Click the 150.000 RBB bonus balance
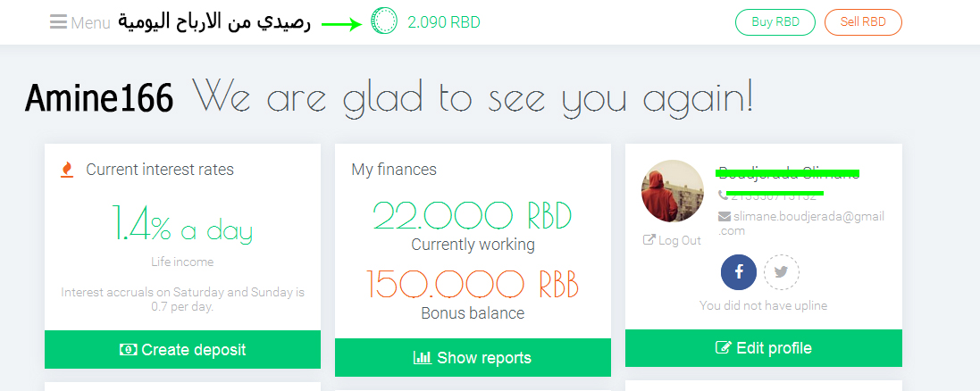The width and height of the screenshot is (980, 391). [x=473, y=284]
